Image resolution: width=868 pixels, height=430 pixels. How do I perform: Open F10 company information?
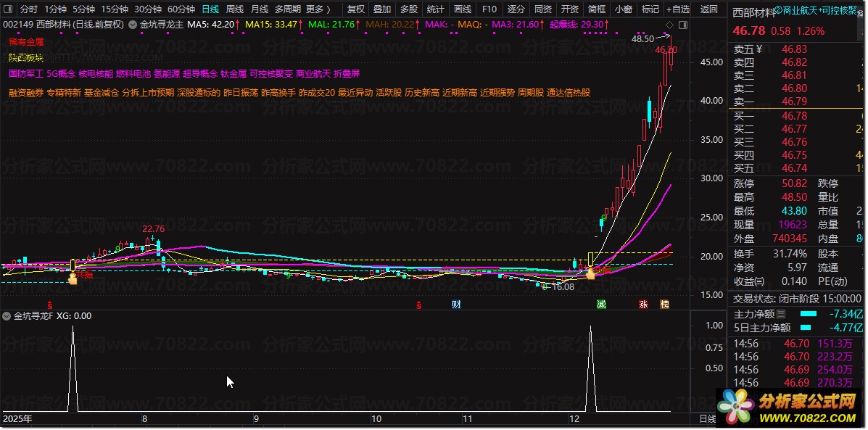click(x=489, y=9)
